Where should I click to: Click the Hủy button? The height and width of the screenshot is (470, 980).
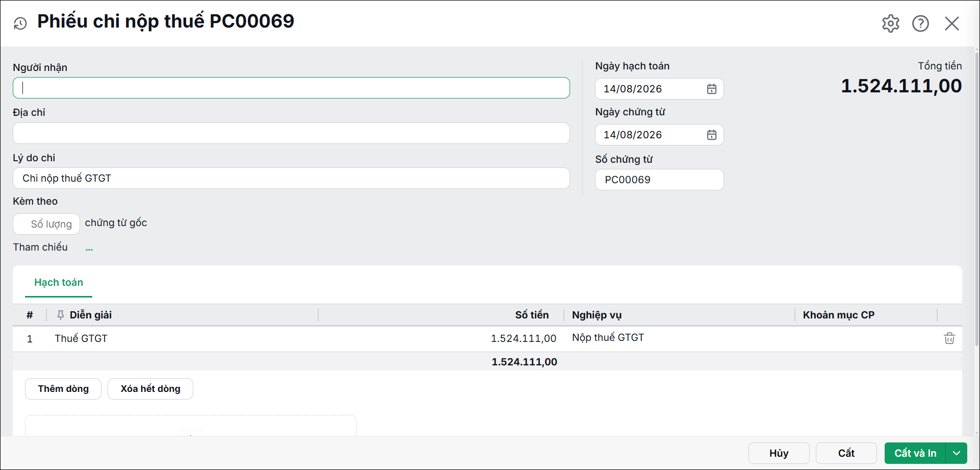coord(779,453)
